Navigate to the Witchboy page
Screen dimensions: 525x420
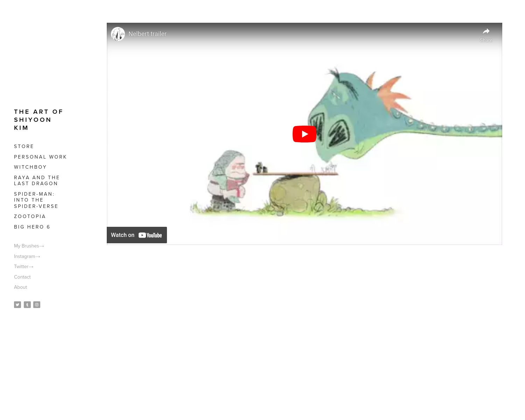pos(30,167)
